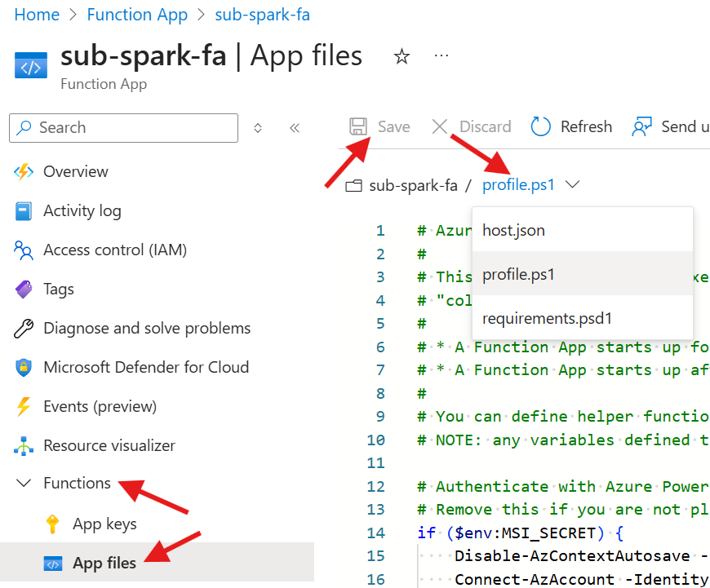Click the Tags icon in sidebar
Screen dimensions: 710x588
(24, 290)
